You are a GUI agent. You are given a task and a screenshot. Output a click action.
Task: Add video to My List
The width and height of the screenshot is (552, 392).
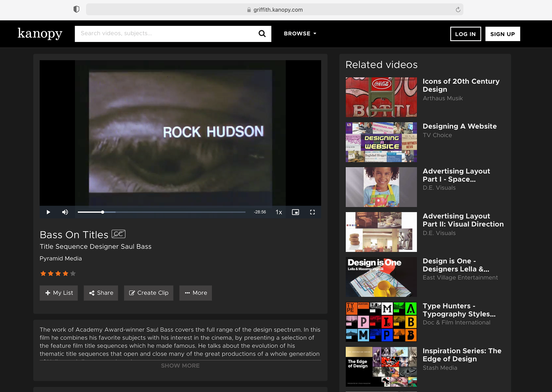pos(59,293)
